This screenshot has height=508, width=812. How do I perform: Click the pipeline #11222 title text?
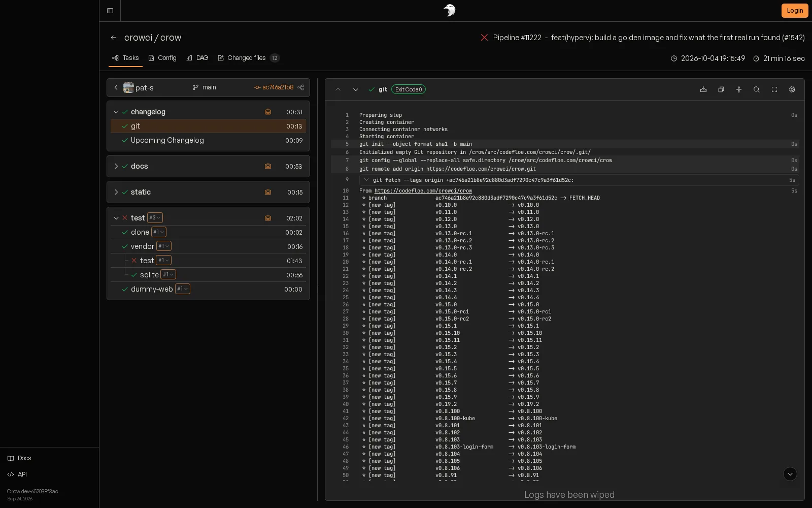(649, 38)
